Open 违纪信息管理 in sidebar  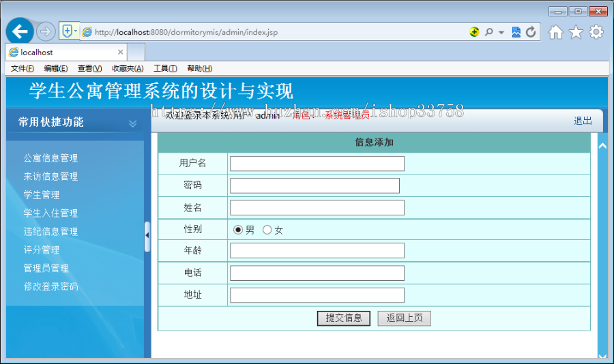[x=50, y=232]
